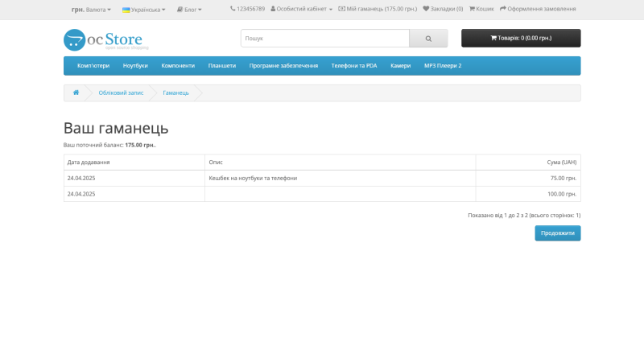The width and height of the screenshot is (644, 362).
Task: Expand the Блог dropdown
Action: [x=189, y=10]
